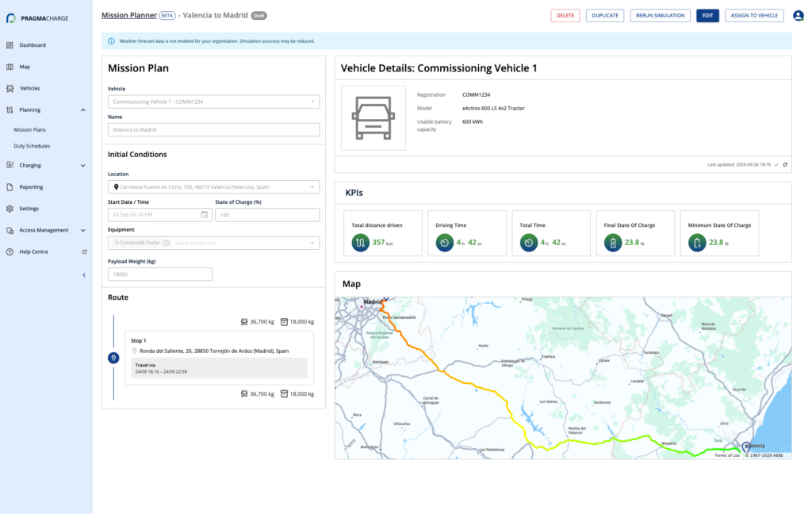Click the DUPLICATE button

tap(605, 16)
